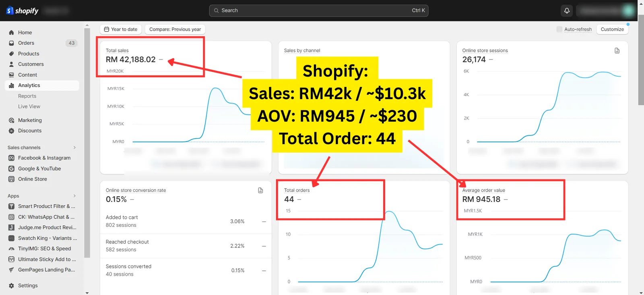
Task: Open the Year to date picker
Action: coord(120,29)
